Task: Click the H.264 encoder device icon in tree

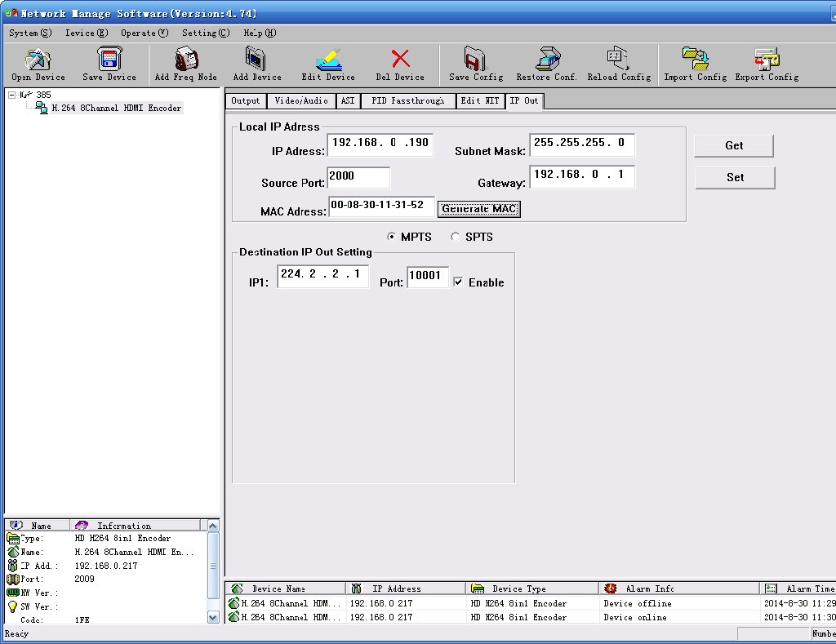Action: pyautogui.click(x=42, y=108)
